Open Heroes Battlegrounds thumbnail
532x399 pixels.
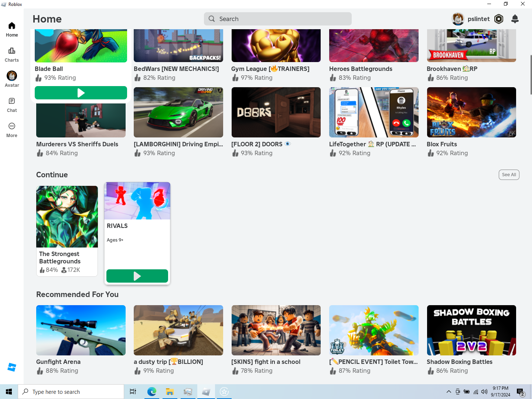tap(374, 45)
